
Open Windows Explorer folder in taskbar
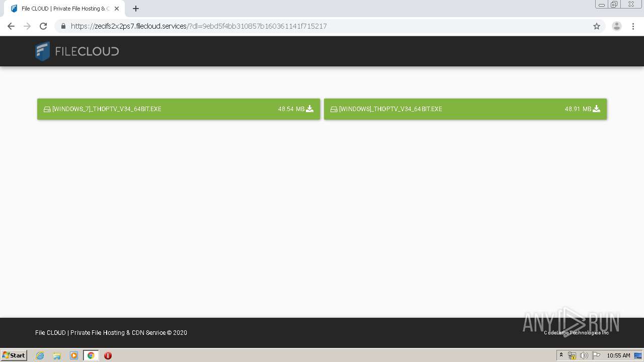pyautogui.click(x=57, y=355)
